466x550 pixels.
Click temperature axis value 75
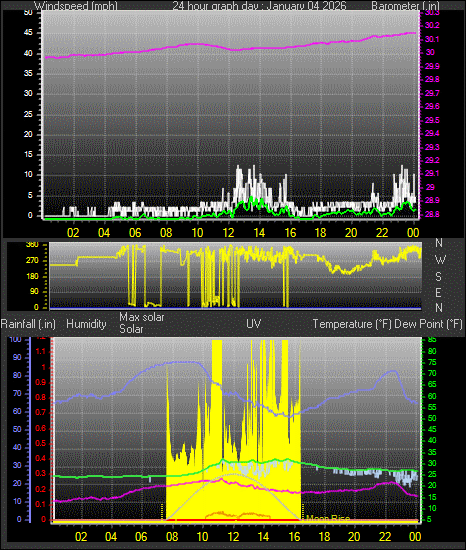[x=432, y=363]
